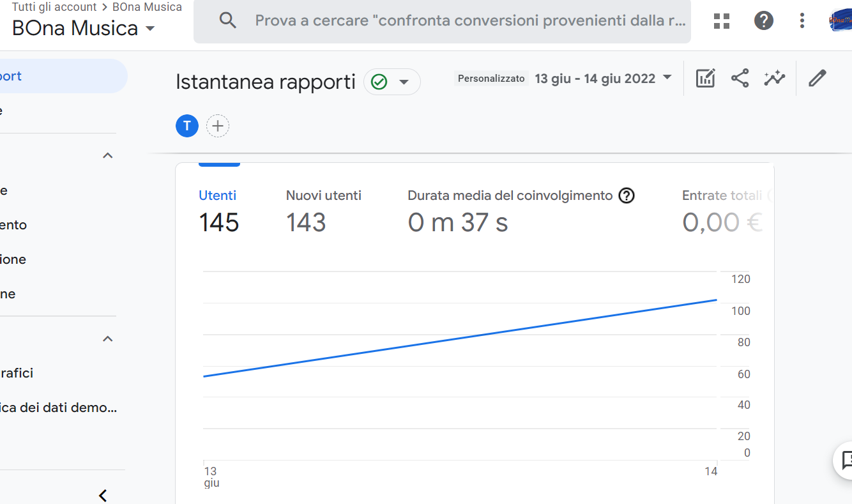Click the search magnifier icon
The image size is (852, 504).
click(228, 20)
